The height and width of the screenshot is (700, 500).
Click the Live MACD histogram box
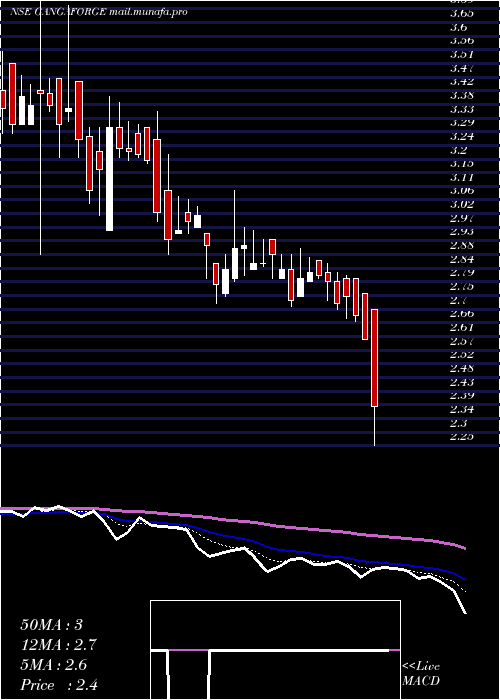(x=275, y=650)
